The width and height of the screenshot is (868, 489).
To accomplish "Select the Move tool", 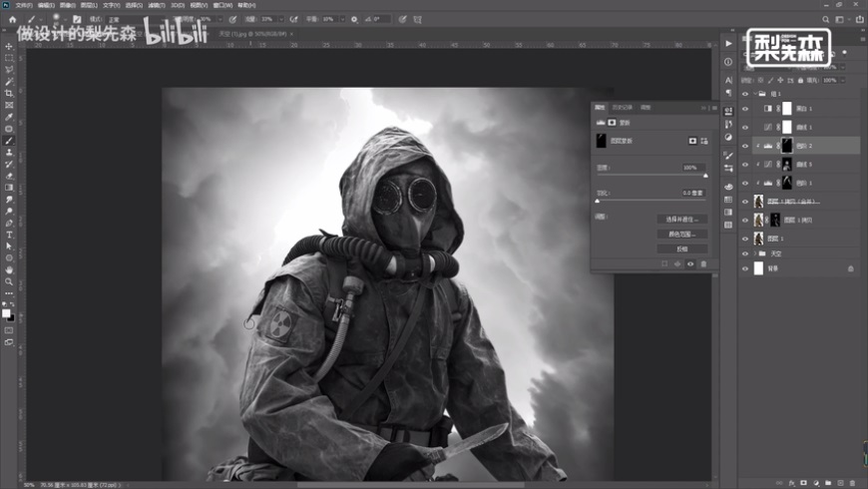I will point(9,46).
